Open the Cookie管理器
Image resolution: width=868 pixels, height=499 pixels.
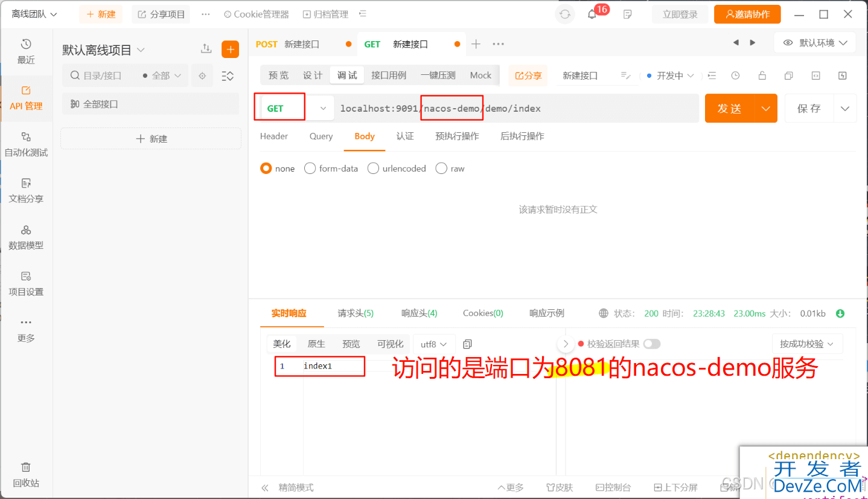pos(256,14)
